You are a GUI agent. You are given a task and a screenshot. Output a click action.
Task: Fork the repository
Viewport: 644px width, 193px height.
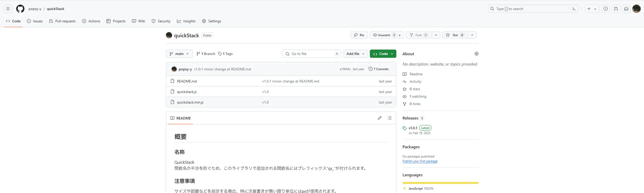[x=419, y=35]
